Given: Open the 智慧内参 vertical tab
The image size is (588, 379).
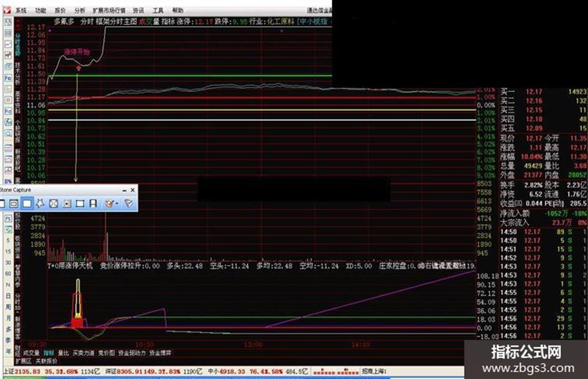Looking at the screenshot, I should pos(17,276).
